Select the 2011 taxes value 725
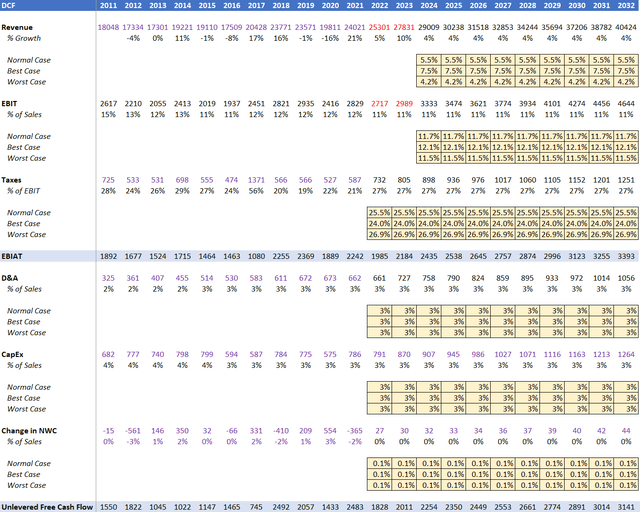 [108, 180]
